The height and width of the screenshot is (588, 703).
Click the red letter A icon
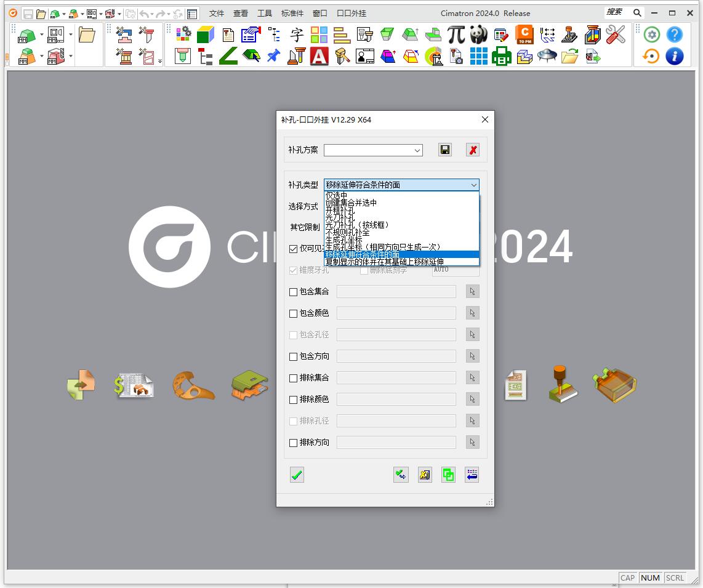(x=319, y=57)
